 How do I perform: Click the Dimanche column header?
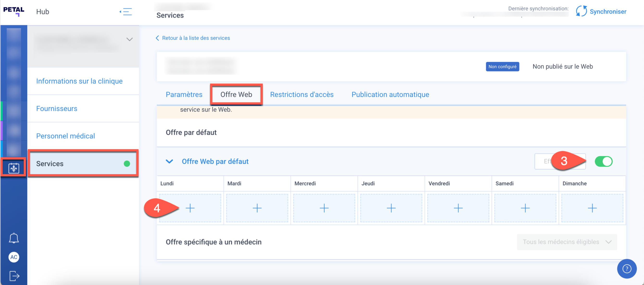pyautogui.click(x=574, y=183)
